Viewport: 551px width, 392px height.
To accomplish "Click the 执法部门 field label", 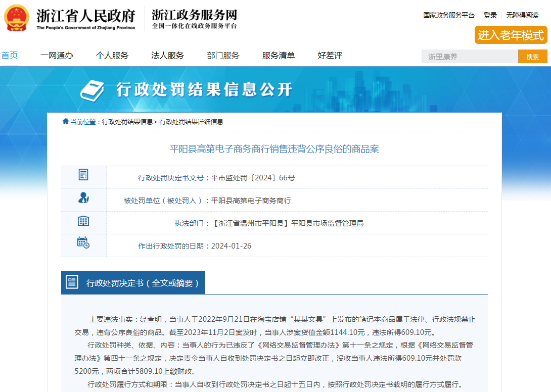I will [189, 223].
